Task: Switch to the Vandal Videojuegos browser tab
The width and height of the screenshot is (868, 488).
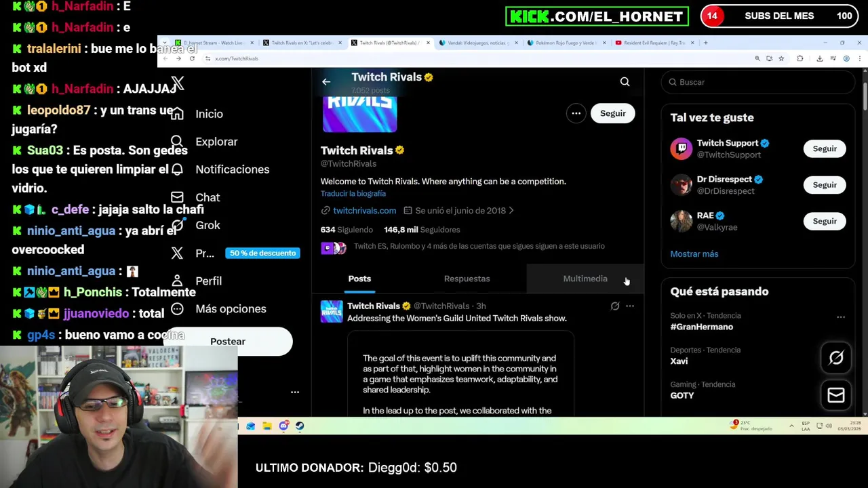Action: tap(477, 43)
